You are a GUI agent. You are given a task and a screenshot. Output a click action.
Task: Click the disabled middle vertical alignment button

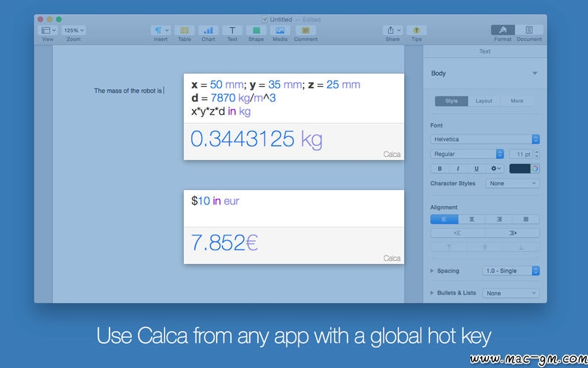pos(485,247)
